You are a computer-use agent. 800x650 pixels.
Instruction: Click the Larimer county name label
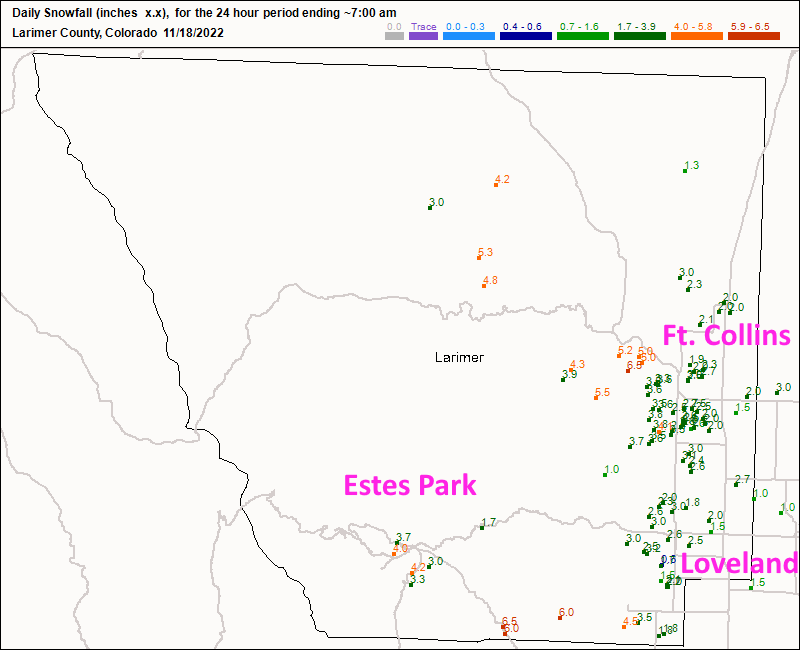click(x=459, y=357)
